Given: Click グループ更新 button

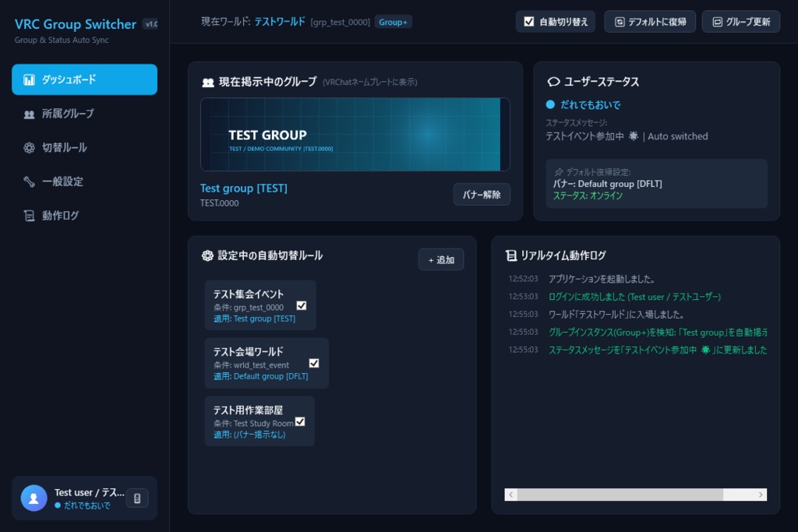Looking at the screenshot, I should point(741,22).
